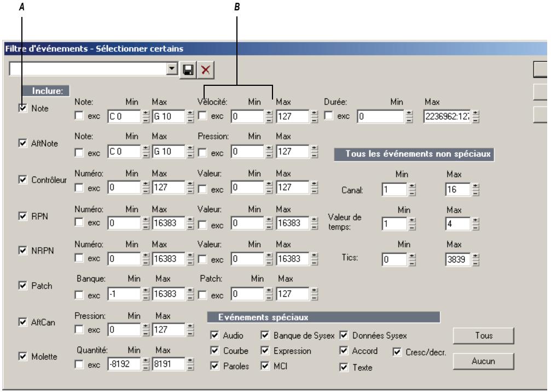Toggle the Cresc/decr. checkbox
551x392 pixels.
tap(397, 352)
